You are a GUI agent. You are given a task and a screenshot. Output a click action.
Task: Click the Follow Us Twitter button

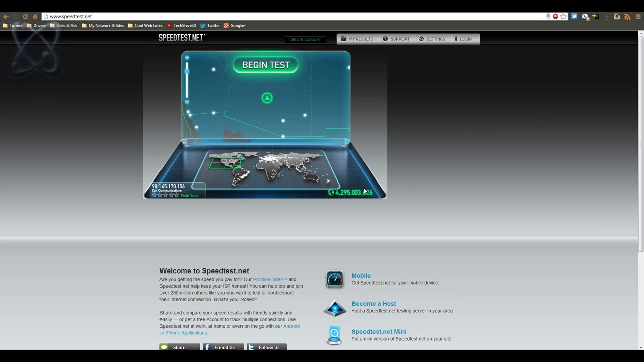coord(267,347)
